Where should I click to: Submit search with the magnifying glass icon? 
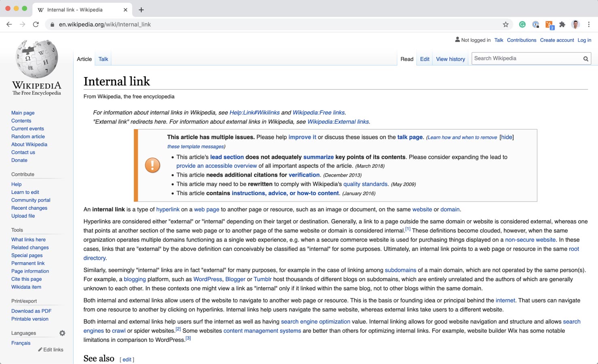click(x=586, y=58)
